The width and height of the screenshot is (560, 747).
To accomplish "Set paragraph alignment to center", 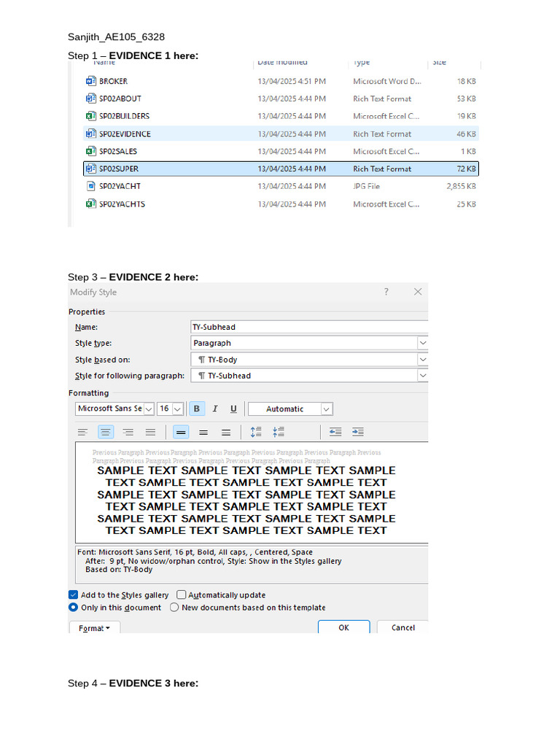I will point(106,432).
